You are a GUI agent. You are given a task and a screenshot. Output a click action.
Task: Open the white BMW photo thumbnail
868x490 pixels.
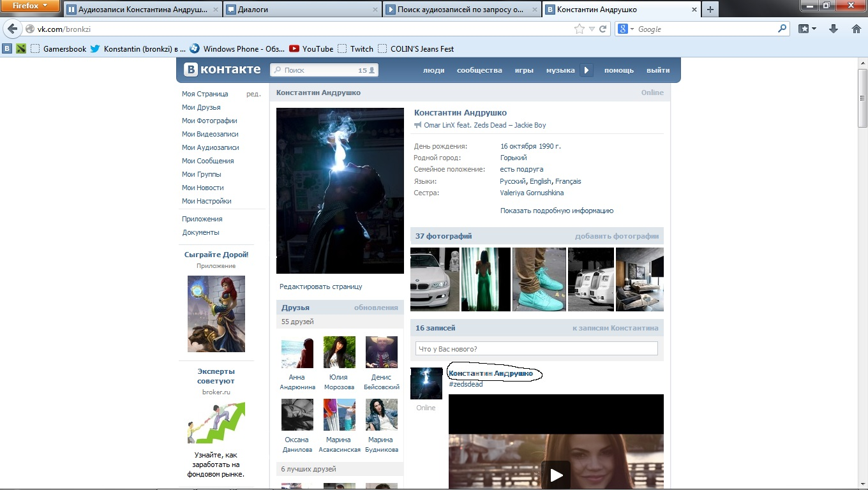[435, 279]
